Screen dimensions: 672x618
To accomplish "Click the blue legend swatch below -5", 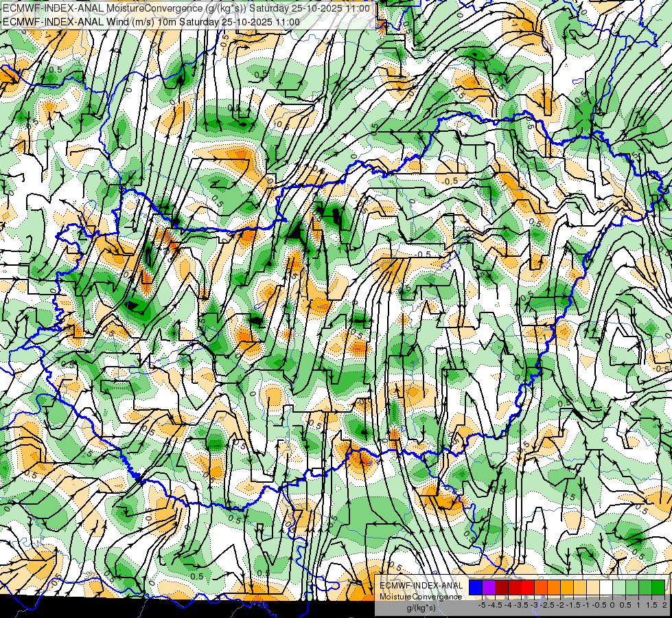I will point(476,588).
